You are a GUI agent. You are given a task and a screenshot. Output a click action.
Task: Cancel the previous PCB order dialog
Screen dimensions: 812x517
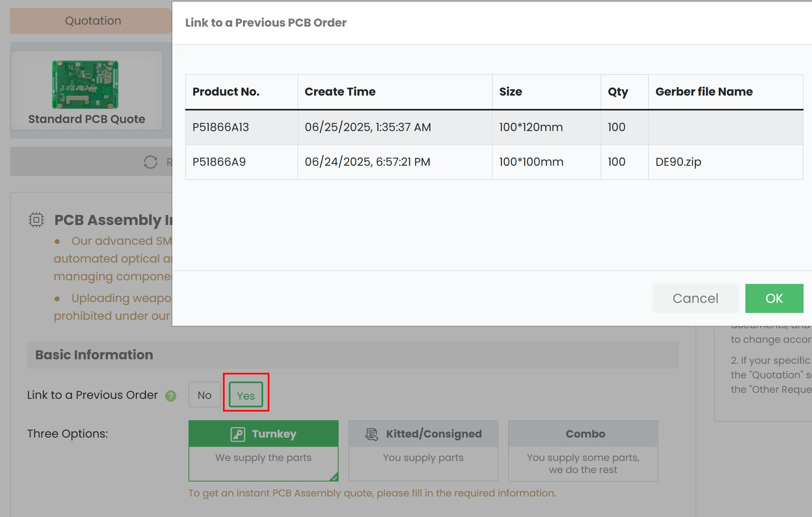coord(695,298)
